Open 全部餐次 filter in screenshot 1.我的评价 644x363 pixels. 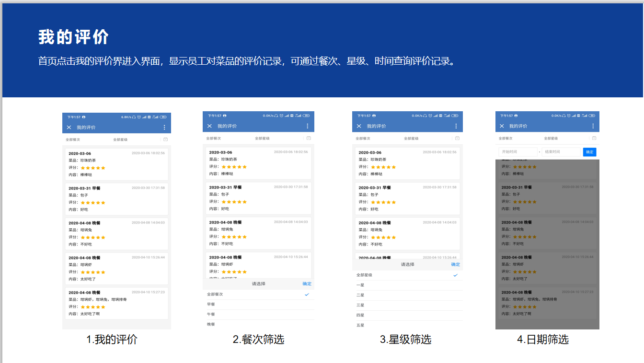tap(73, 140)
